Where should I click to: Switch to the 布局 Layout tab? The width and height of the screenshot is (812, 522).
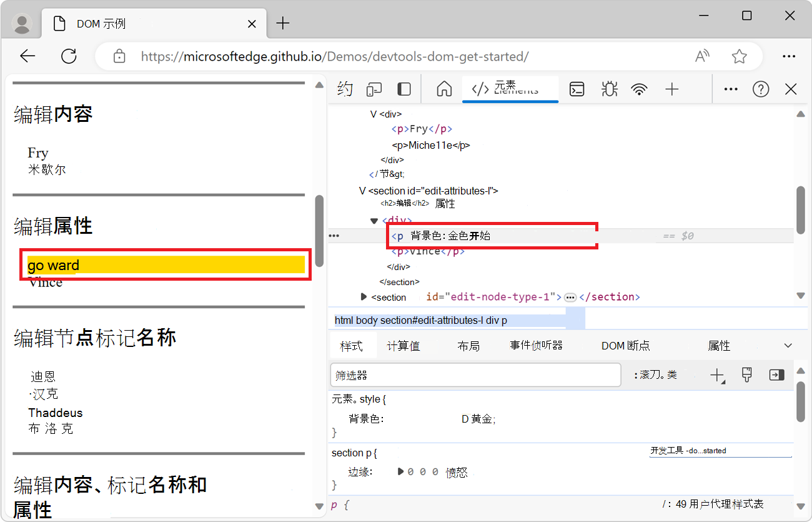click(468, 346)
